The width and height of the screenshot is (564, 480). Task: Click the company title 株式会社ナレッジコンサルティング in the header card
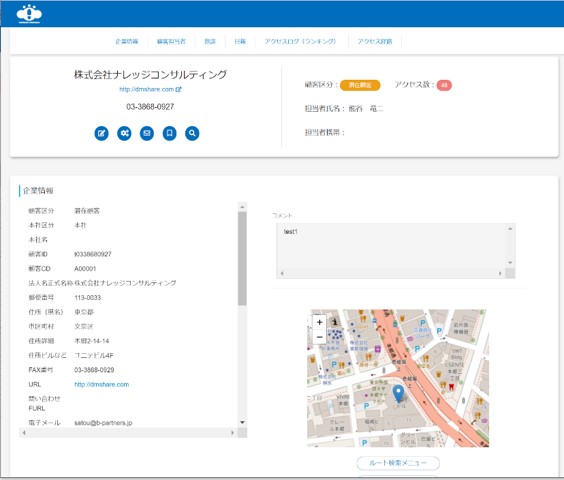pyautogui.click(x=150, y=74)
